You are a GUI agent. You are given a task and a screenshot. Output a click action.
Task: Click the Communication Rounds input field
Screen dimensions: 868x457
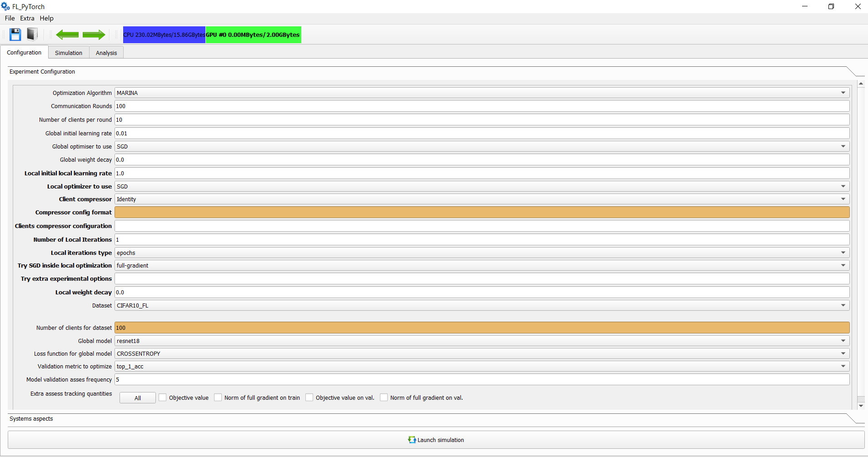(482, 106)
